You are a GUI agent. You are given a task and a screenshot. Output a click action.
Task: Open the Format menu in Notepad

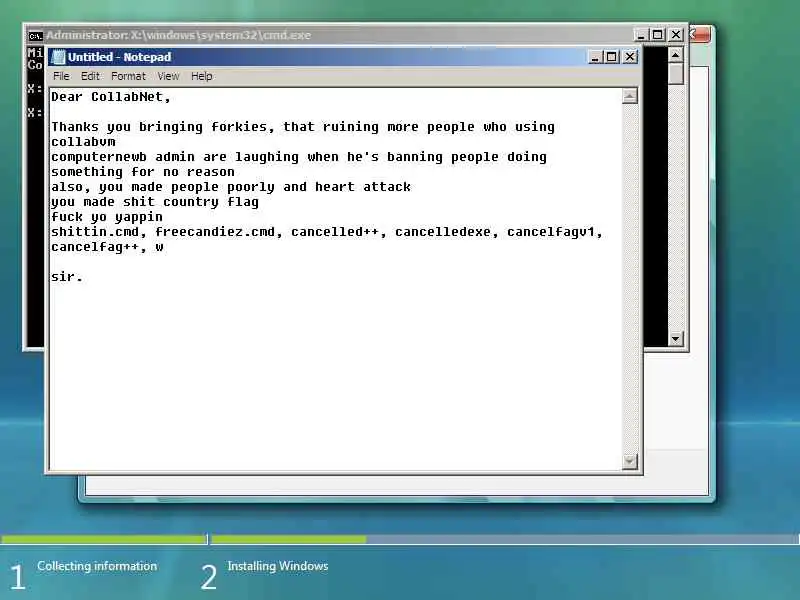pos(128,76)
